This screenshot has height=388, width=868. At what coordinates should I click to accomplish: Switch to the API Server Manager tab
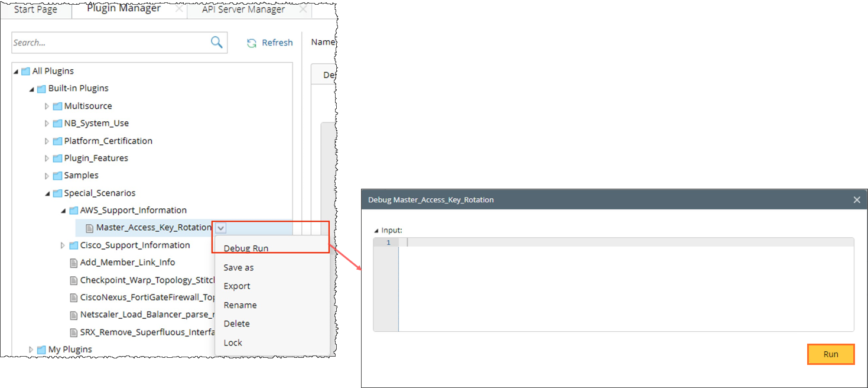click(243, 9)
